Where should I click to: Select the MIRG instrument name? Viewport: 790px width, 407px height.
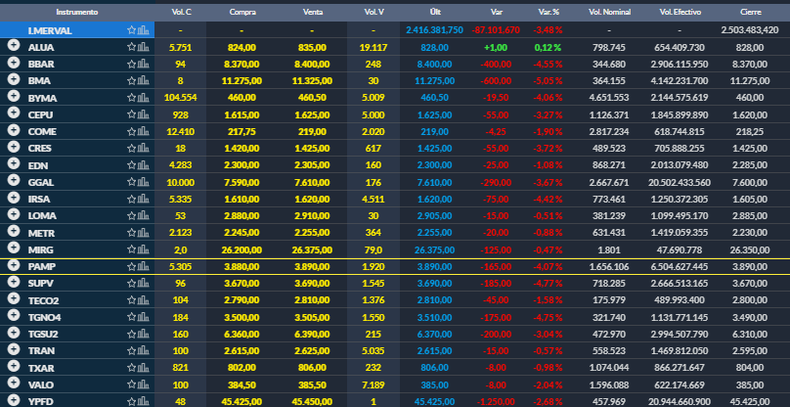click(x=41, y=250)
